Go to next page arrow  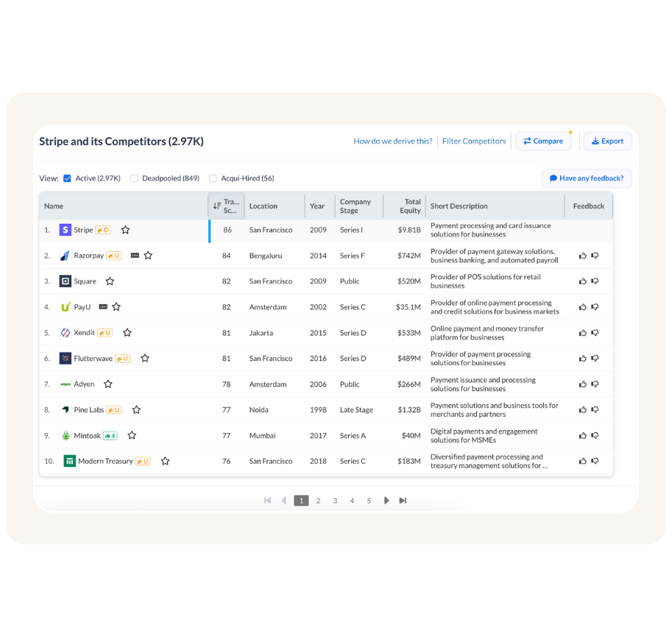(x=386, y=501)
